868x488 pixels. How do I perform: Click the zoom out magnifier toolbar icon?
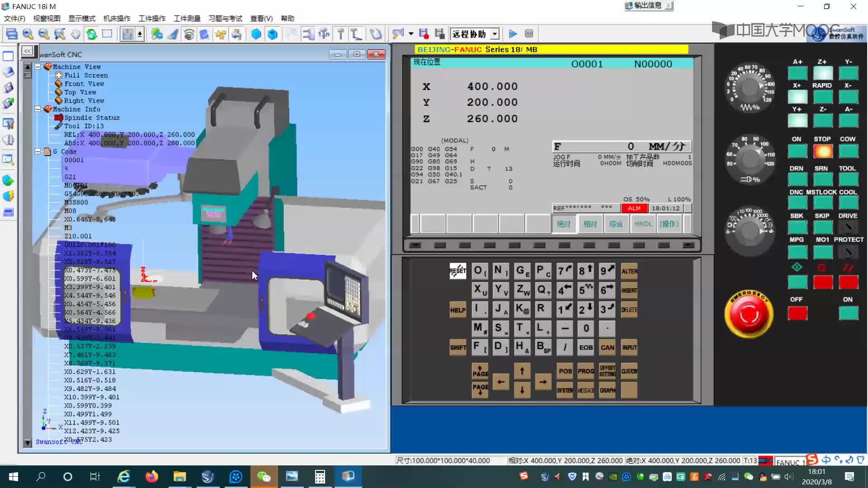(44, 34)
